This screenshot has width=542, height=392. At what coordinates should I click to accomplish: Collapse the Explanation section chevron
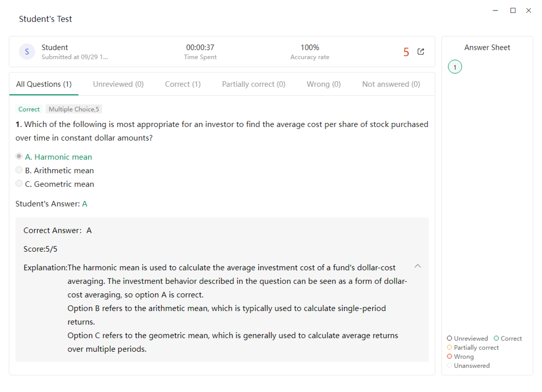(418, 266)
